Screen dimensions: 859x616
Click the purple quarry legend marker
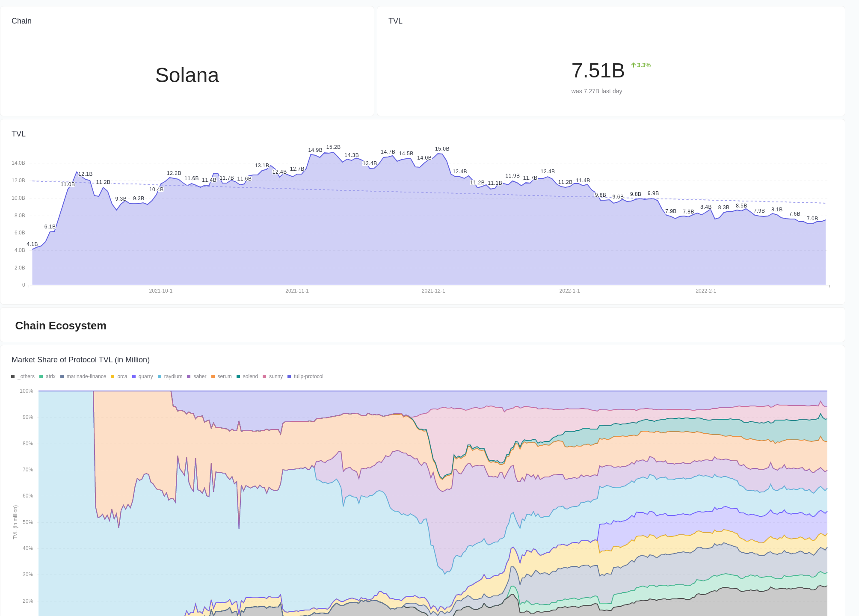(x=134, y=376)
